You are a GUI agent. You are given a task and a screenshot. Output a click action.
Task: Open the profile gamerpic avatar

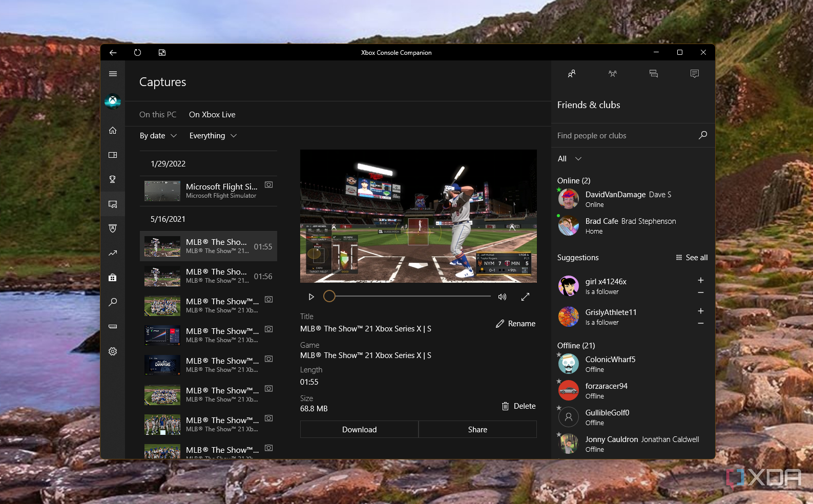tap(113, 101)
